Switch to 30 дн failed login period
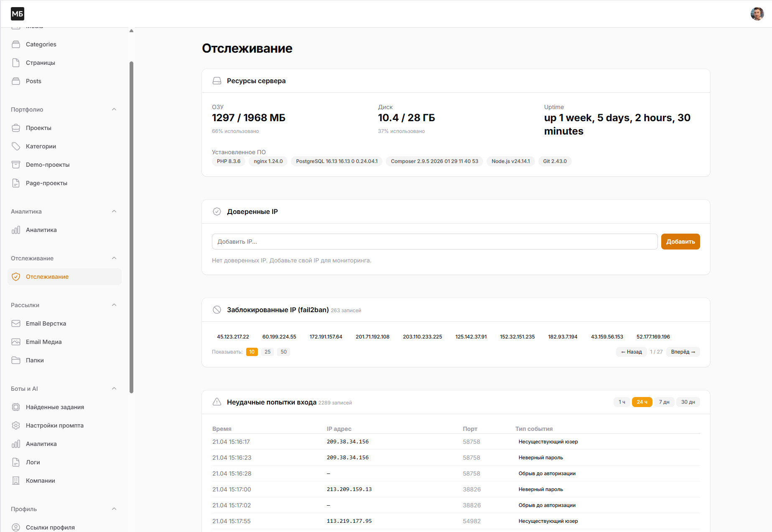 [688, 402]
